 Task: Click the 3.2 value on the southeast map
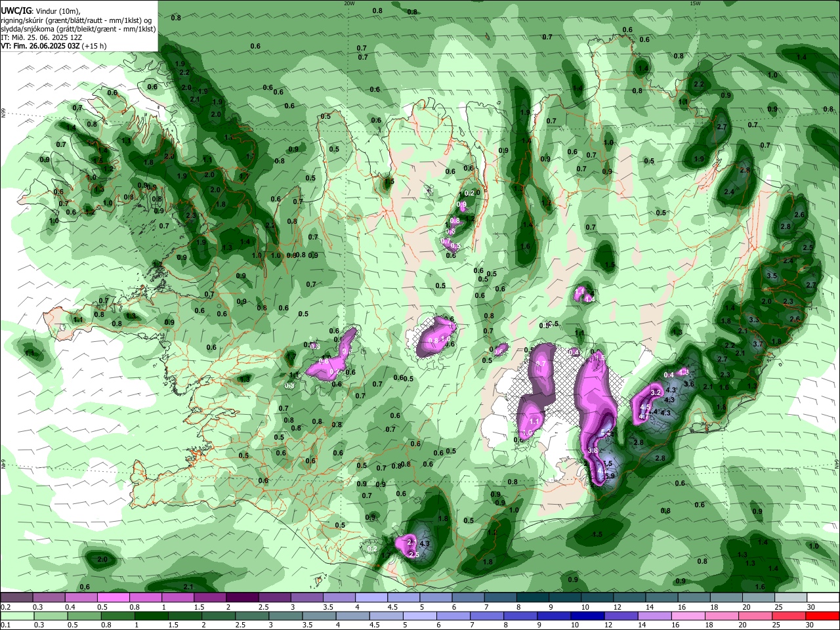(655, 392)
